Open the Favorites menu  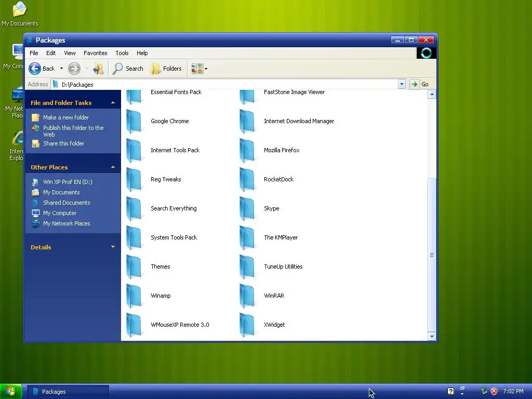pyautogui.click(x=96, y=53)
